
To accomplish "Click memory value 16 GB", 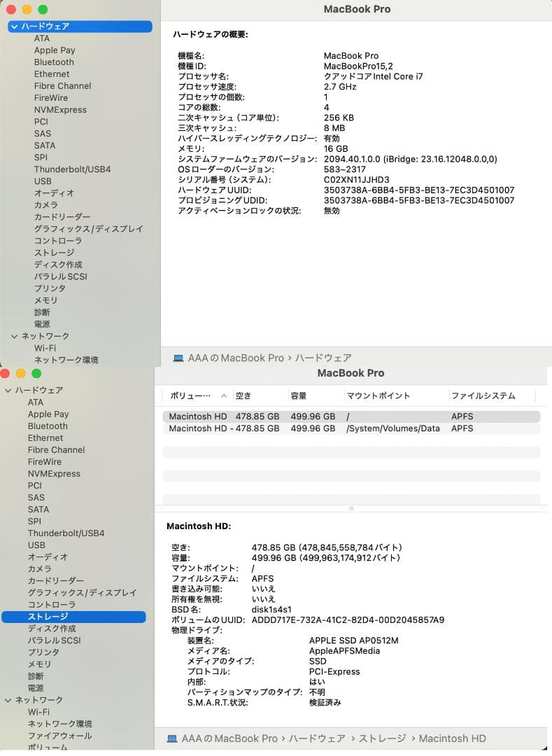I will 336,149.
